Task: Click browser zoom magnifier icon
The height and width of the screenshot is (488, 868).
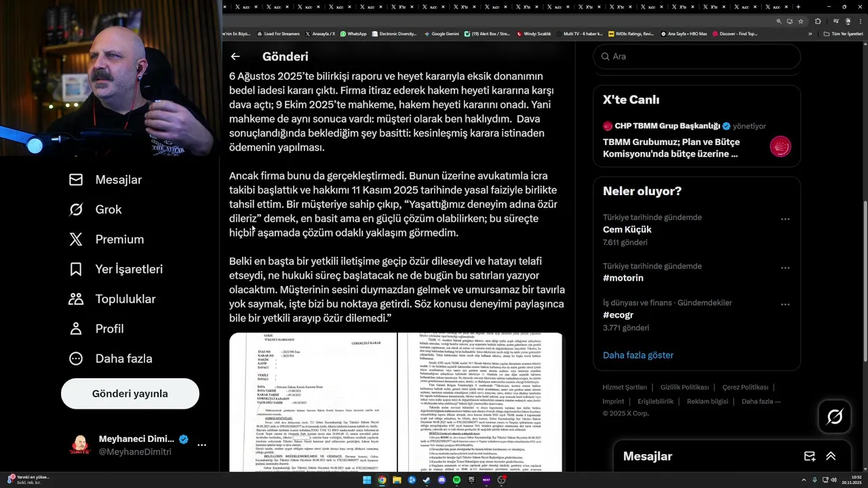Action: click(x=779, y=21)
